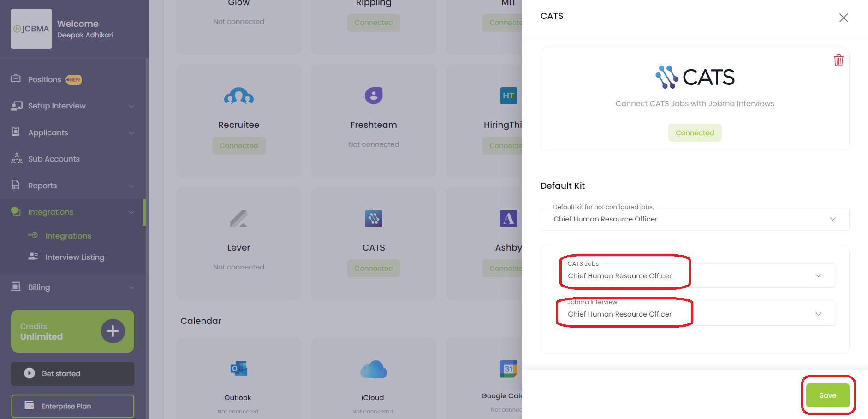Click the Setup Interview chevron arrow
Screen dimensions: 868x419
coord(131,106)
